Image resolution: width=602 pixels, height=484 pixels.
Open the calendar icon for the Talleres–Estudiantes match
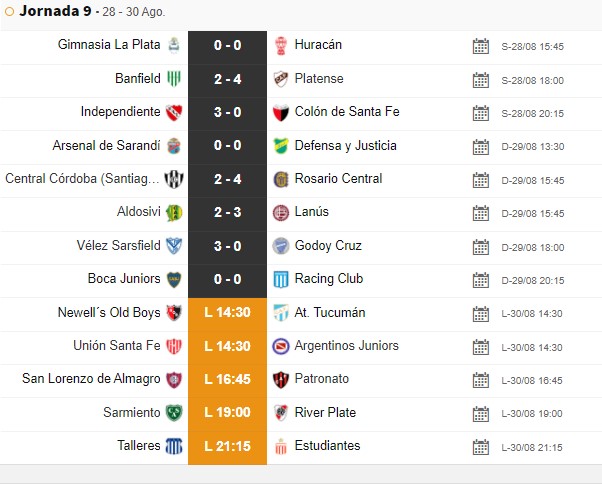pyautogui.click(x=481, y=447)
